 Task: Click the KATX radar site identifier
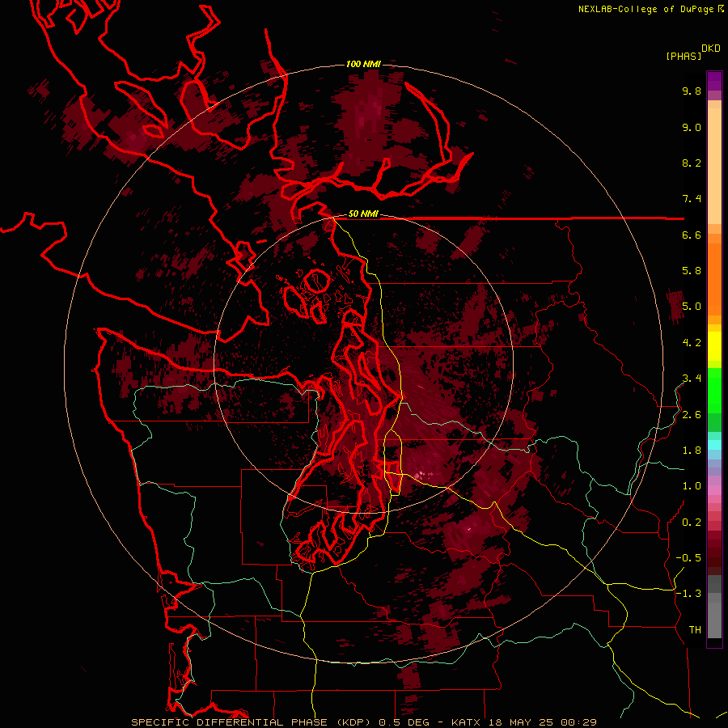467,722
